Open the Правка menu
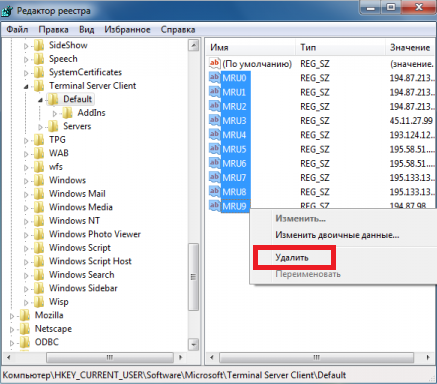 click(x=53, y=29)
